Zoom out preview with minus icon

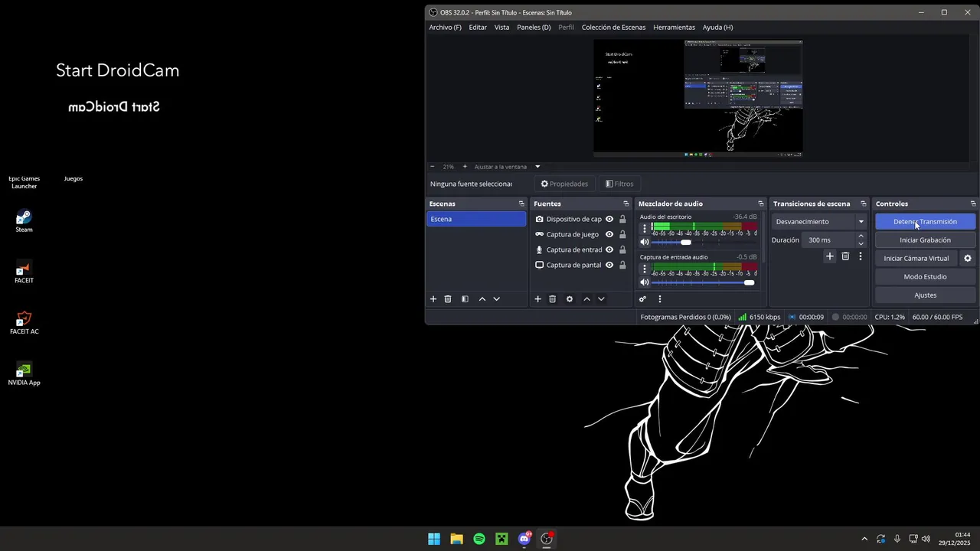coord(433,166)
